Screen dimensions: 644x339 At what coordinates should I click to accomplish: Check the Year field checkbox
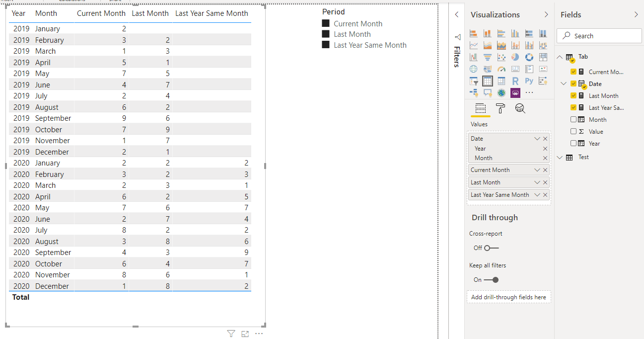point(573,143)
